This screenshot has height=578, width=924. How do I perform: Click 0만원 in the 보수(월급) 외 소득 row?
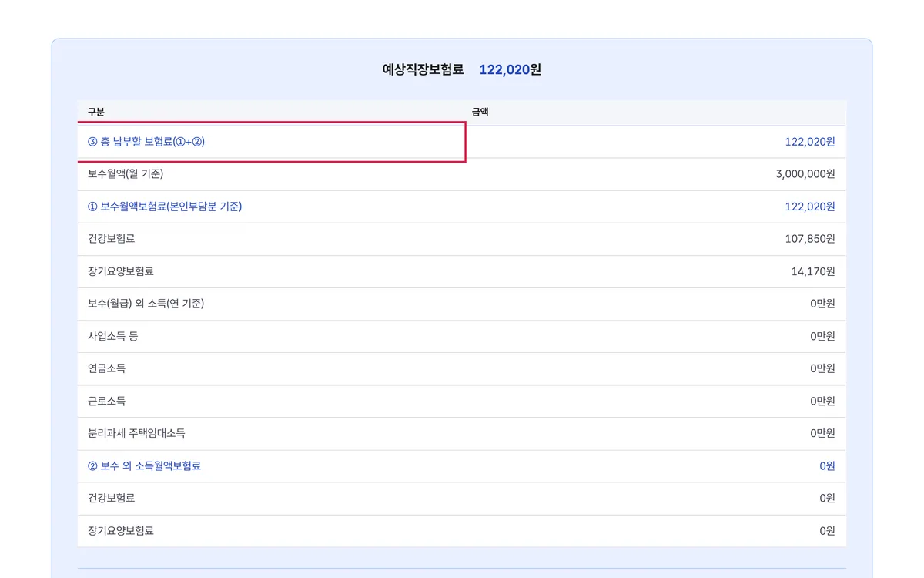pyautogui.click(x=822, y=304)
